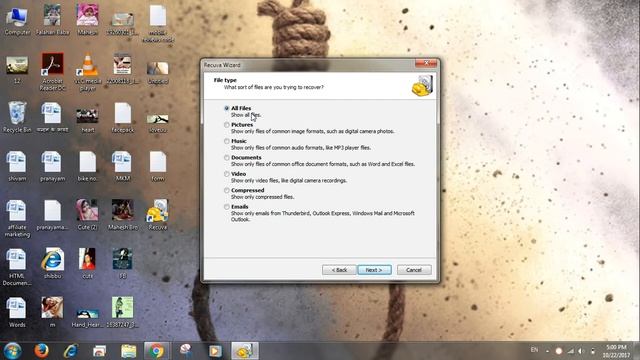Screen dimensions: 640x360
Task: Select the Hand_Hear image file
Action: (x=87, y=318)
